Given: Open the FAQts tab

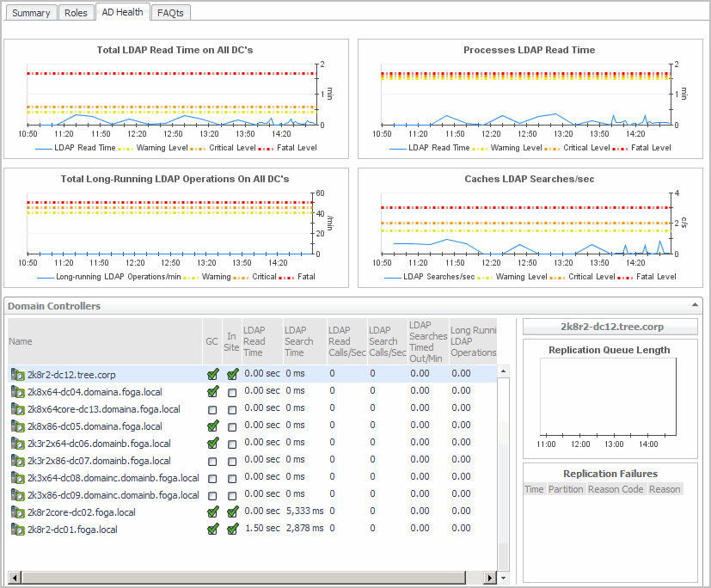Looking at the screenshot, I should [170, 13].
